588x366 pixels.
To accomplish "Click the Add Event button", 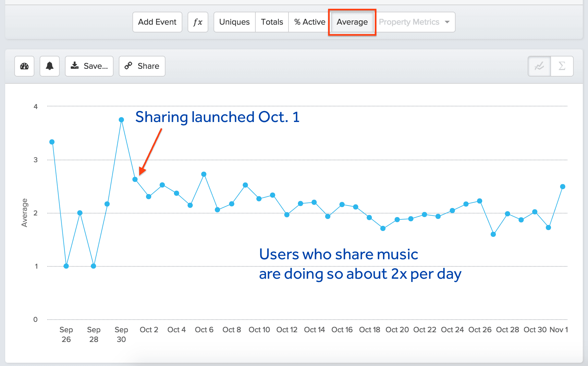I will click(157, 22).
